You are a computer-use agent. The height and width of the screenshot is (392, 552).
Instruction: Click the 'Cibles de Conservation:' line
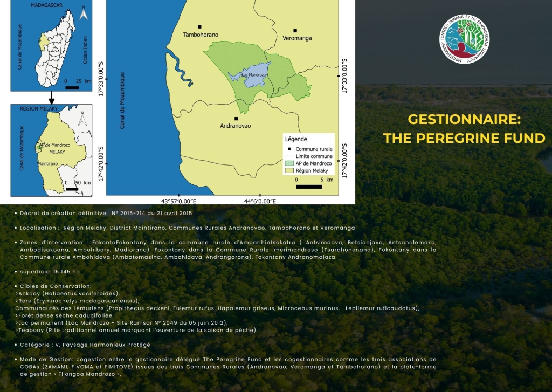click(x=56, y=286)
